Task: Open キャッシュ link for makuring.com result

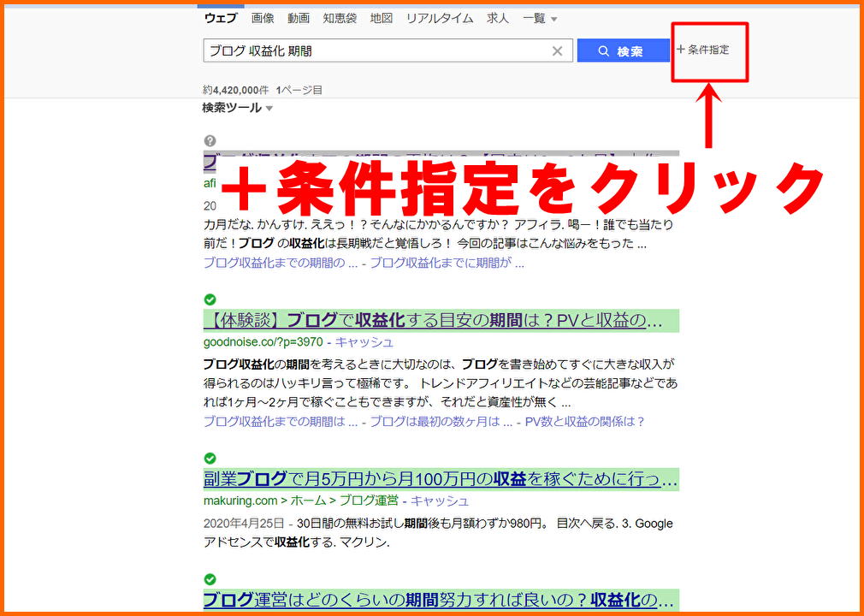Action: click(x=440, y=500)
